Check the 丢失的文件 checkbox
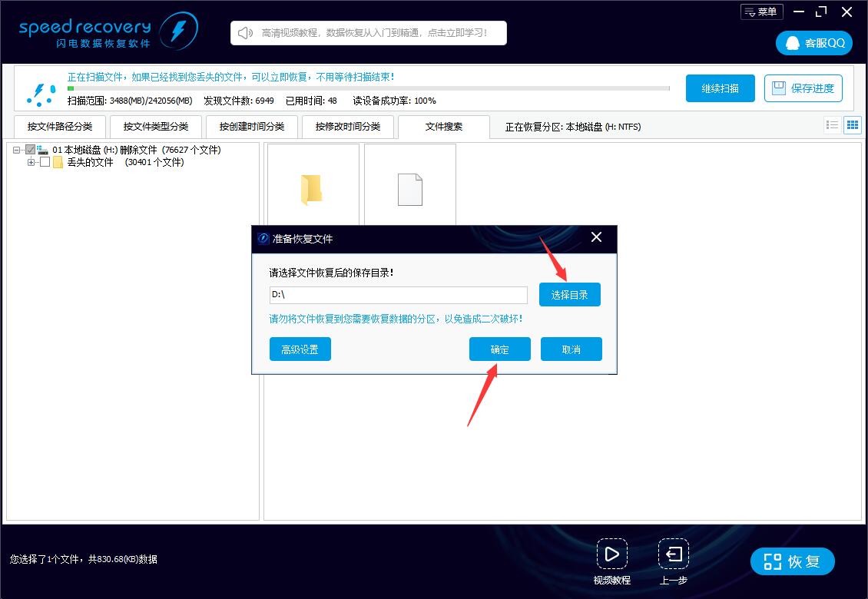Viewport: 868px width, 599px height. 43,162
